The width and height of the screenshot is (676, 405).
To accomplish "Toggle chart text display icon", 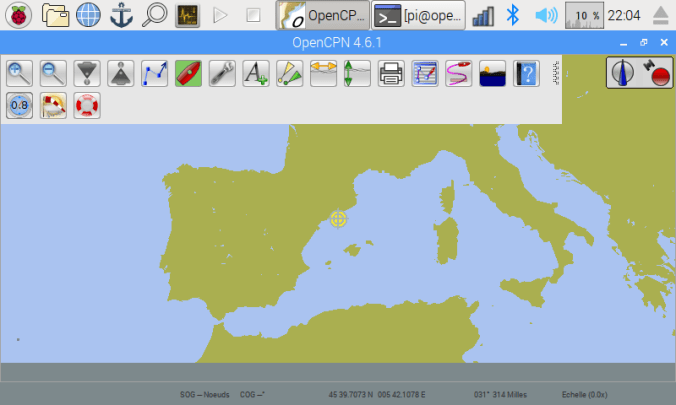I will [256, 73].
